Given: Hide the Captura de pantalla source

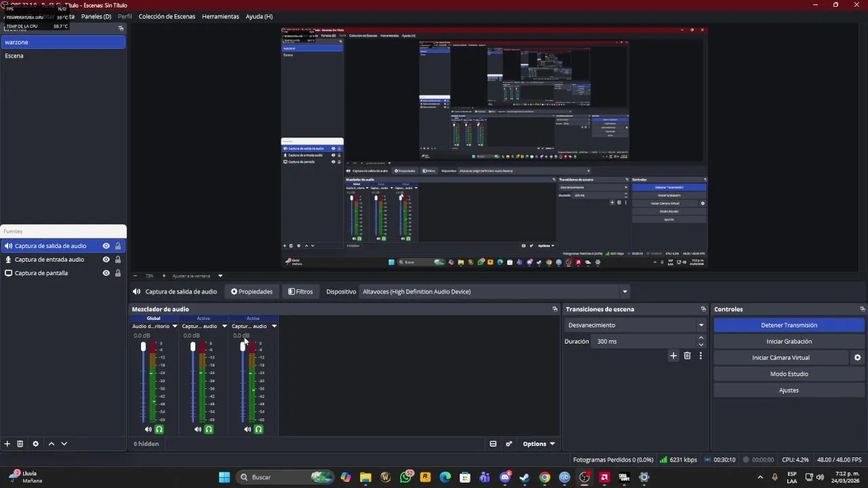Looking at the screenshot, I should [x=106, y=273].
